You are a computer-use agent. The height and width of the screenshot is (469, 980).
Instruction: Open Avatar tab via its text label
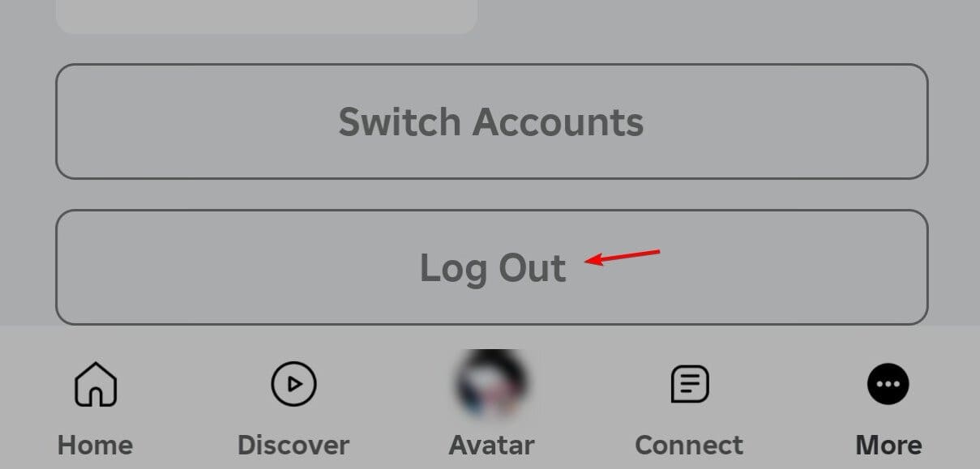pyautogui.click(x=491, y=445)
